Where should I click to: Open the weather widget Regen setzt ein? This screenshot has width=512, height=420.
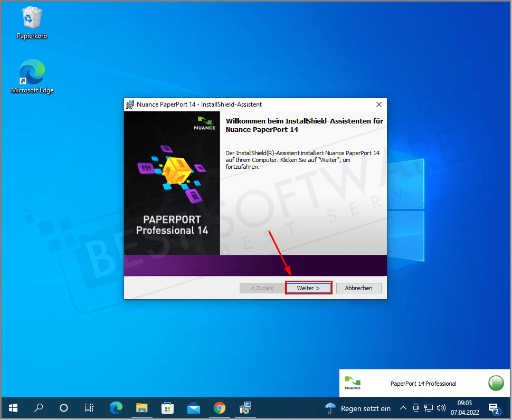(358, 408)
